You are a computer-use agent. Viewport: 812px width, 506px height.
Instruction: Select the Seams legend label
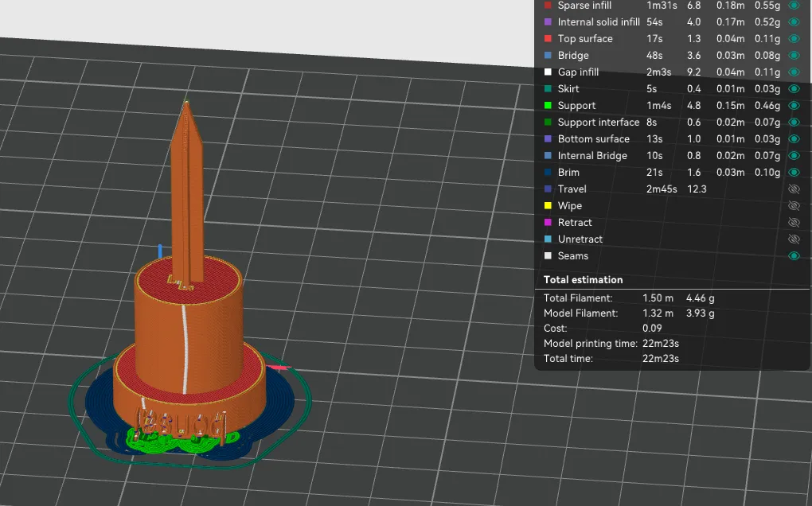coord(572,255)
